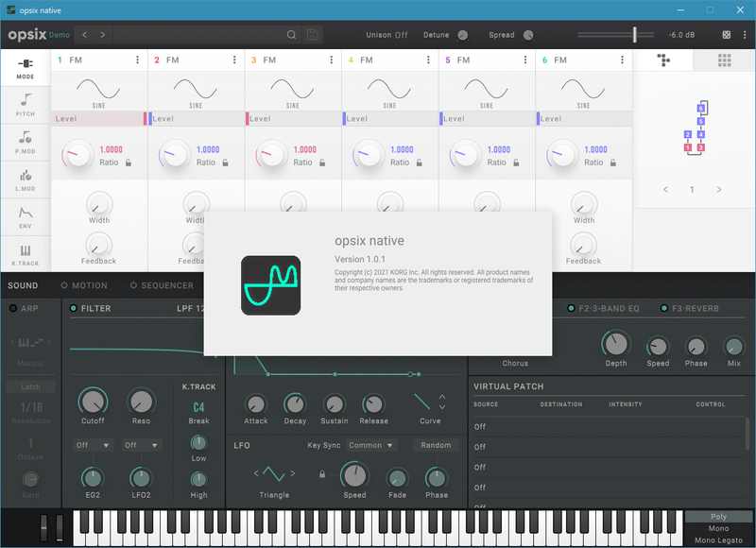Viewport: 756px width, 548px height.
Task: Open operator 4 options menu dots
Action: pos(428,60)
